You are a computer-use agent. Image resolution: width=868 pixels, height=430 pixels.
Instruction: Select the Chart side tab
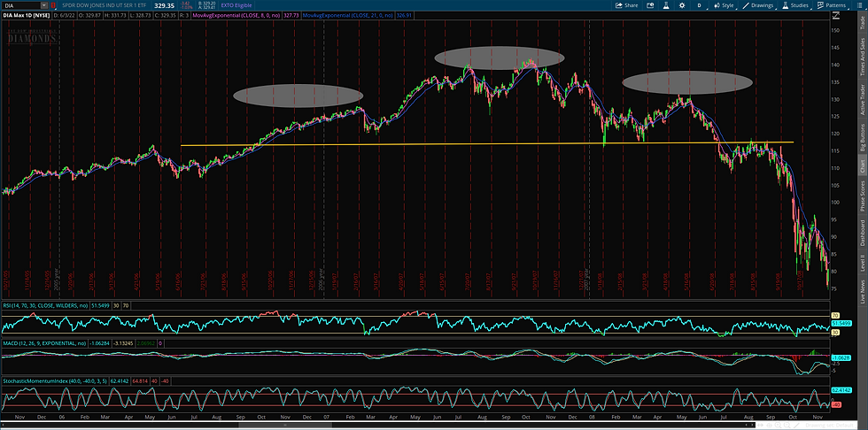pos(862,167)
